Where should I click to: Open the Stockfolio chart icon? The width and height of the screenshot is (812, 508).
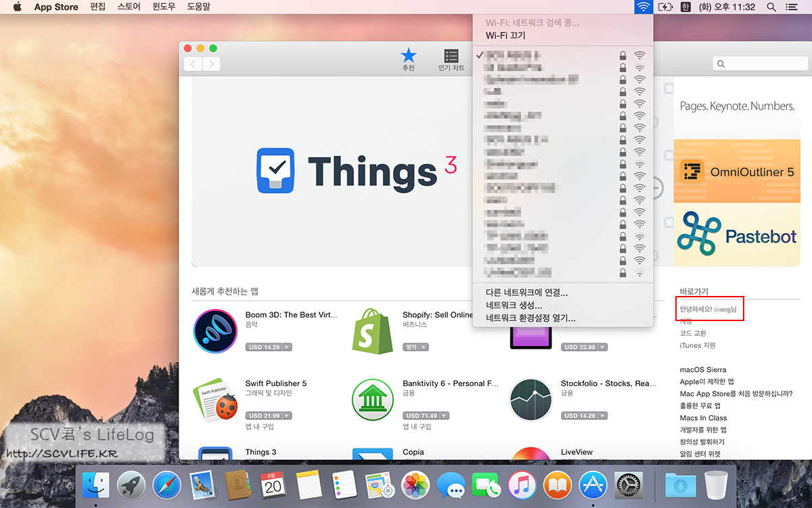pyautogui.click(x=531, y=400)
